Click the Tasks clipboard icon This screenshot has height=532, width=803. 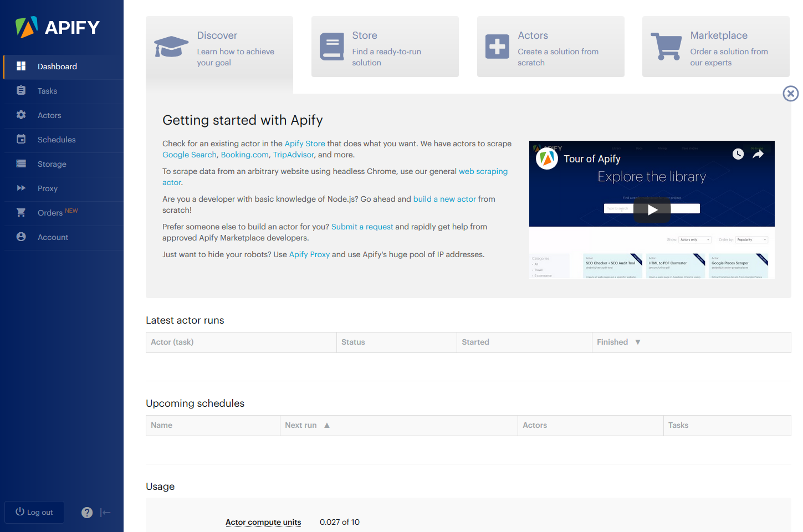21,90
